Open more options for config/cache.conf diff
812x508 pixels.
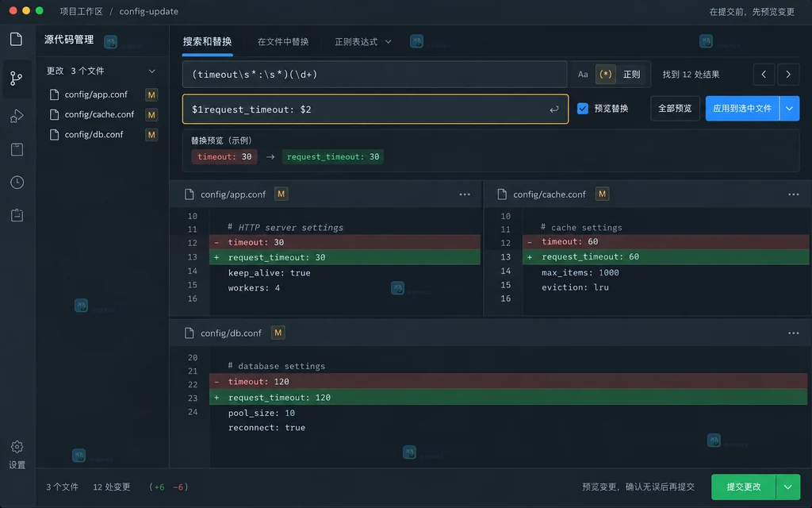[793, 194]
